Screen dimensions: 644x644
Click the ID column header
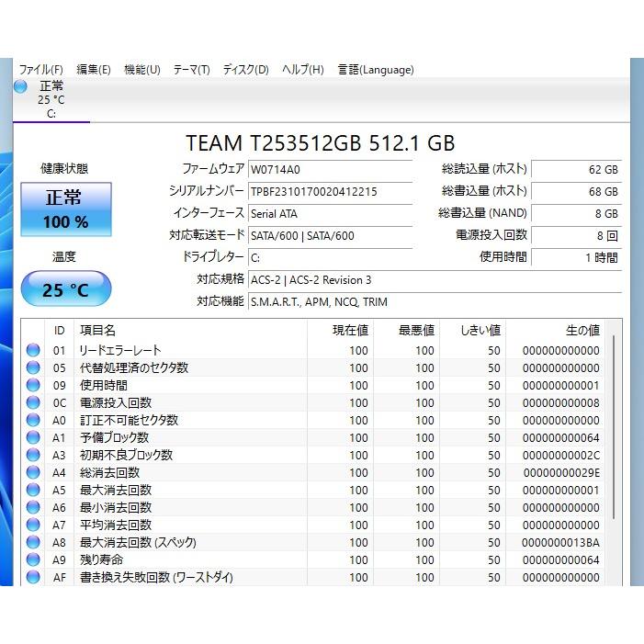click(x=59, y=330)
